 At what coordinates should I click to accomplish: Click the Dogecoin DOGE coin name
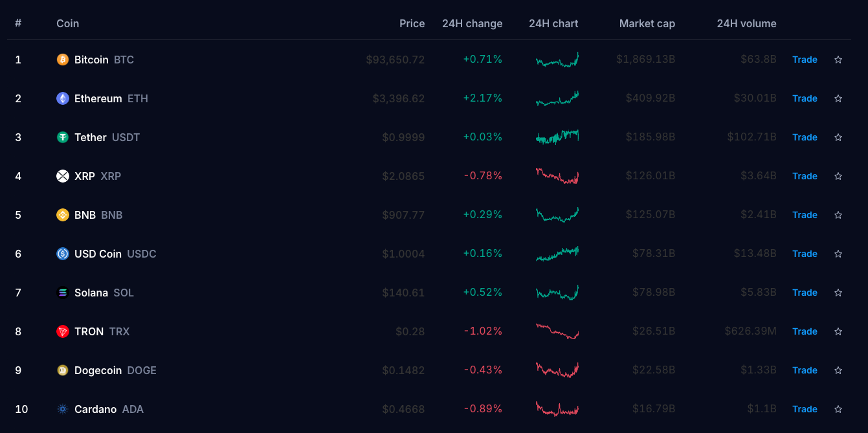(x=115, y=370)
